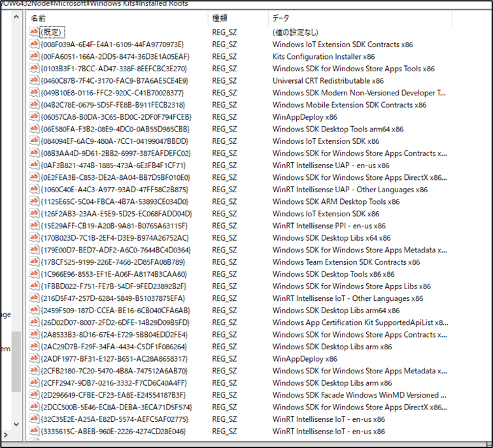Click data 'WinRT Intellisense IoT - Other Languages x86'
Screen dimensions: 493x448
pos(348,298)
